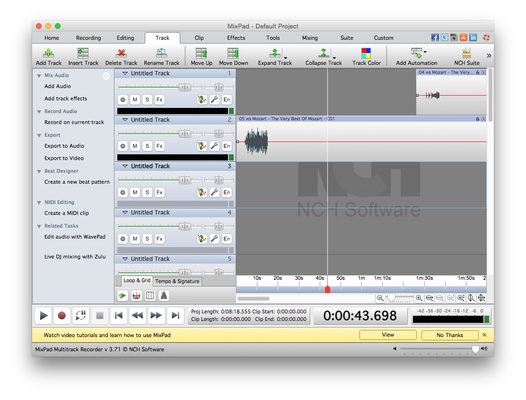Click Add Audio in the sidebar
This screenshot has height=400, width=526.
point(58,86)
